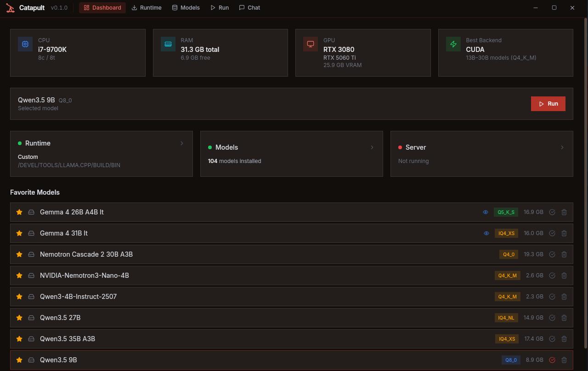Click the Q5_K_S quantization badge

click(506, 212)
